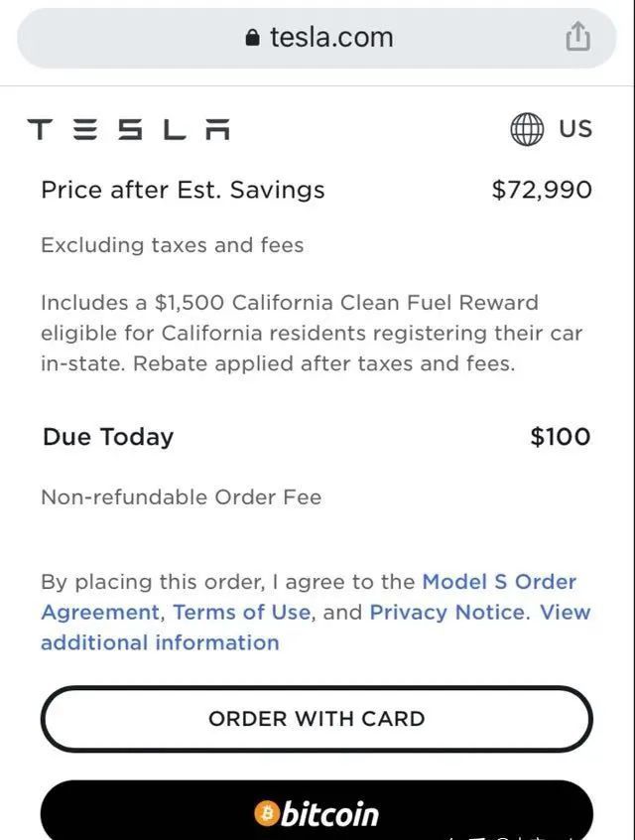Open the Terms of Use link
The height and width of the screenshot is (840, 635).
tap(241, 613)
